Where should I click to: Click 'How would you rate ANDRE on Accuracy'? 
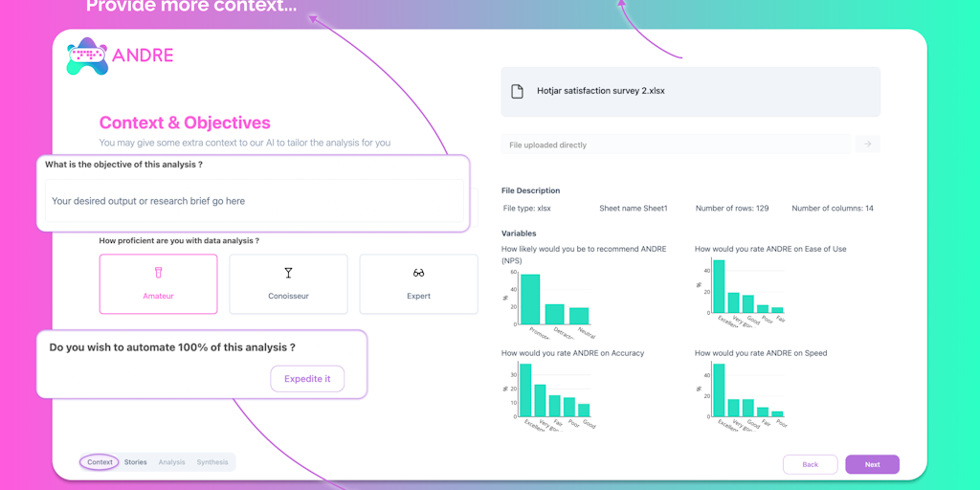[x=572, y=353]
